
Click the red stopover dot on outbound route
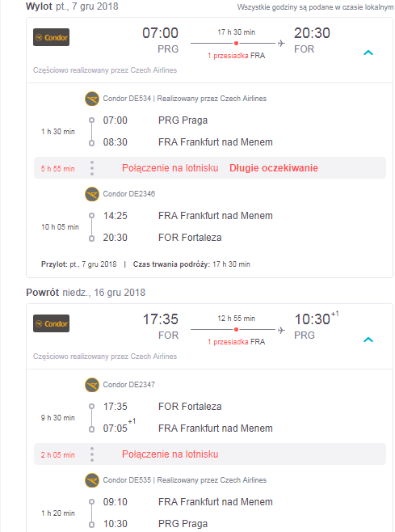click(x=236, y=44)
